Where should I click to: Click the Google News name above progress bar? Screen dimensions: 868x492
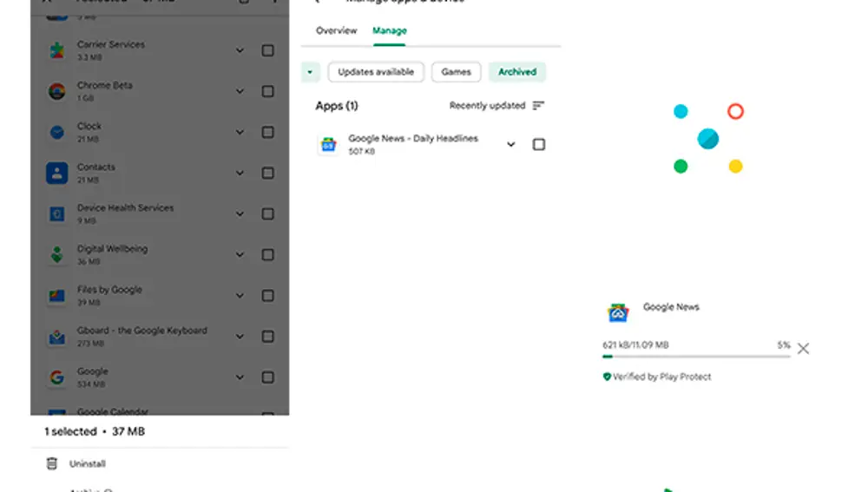coord(671,307)
